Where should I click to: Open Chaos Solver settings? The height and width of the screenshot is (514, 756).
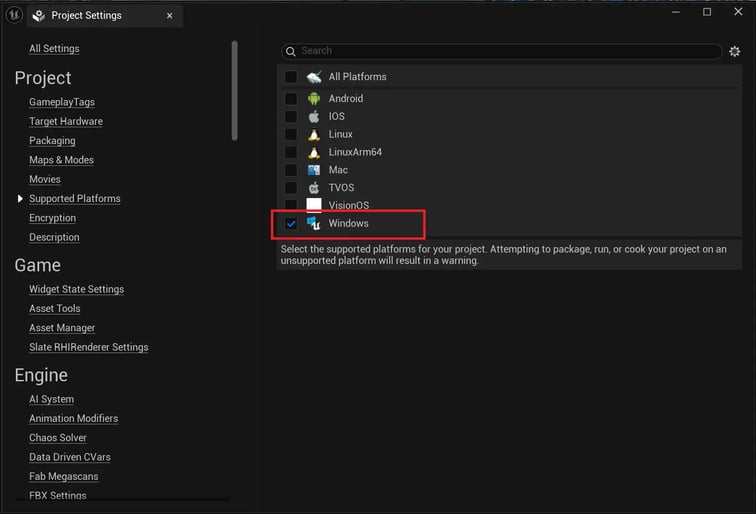tap(58, 438)
